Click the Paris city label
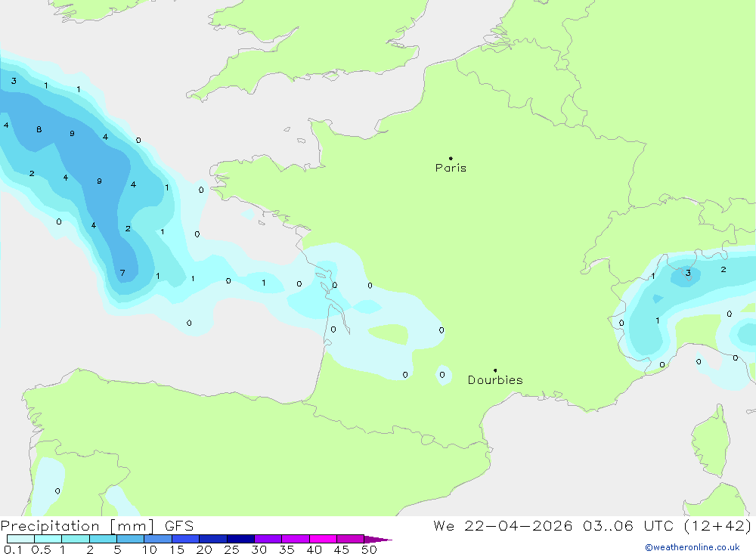The height and width of the screenshot is (554, 756). tap(451, 168)
